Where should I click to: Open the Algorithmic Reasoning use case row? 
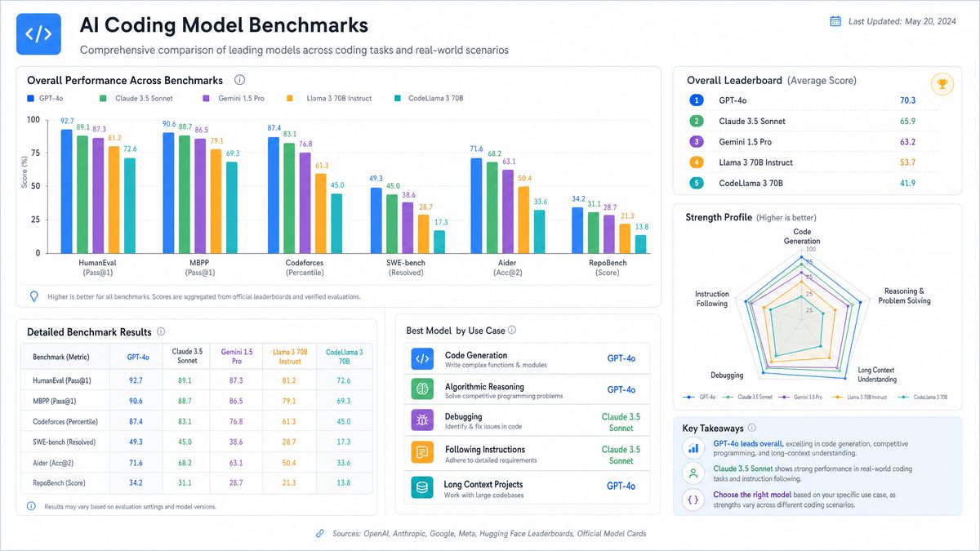pyautogui.click(x=528, y=390)
